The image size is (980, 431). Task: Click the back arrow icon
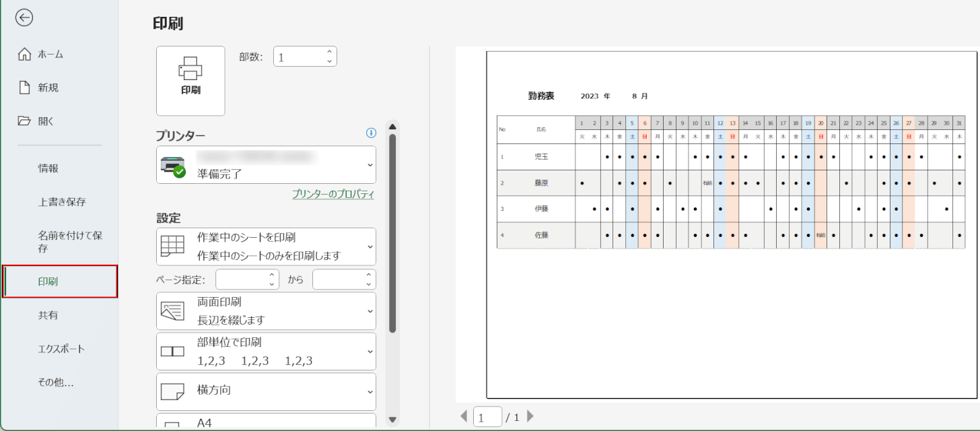click(24, 18)
